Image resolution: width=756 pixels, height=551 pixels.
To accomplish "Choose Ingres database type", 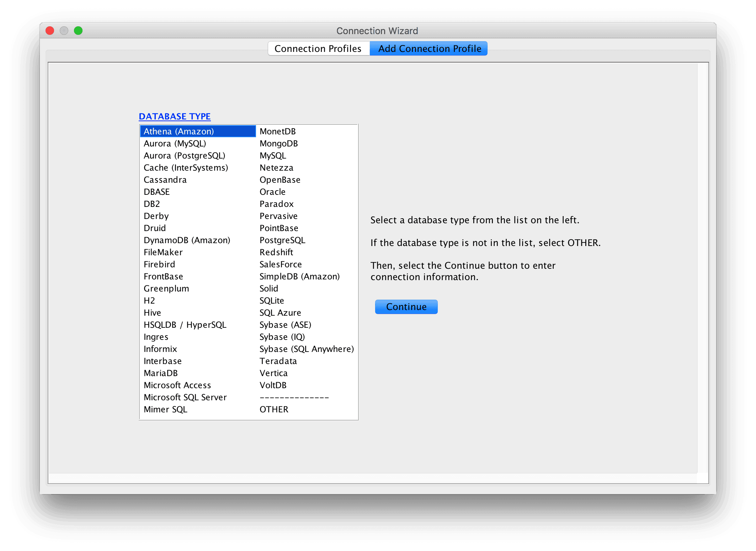I will coord(198,337).
